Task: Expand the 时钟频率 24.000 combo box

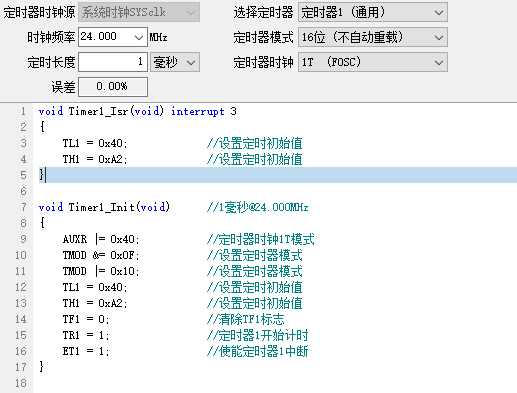Action: [139, 37]
